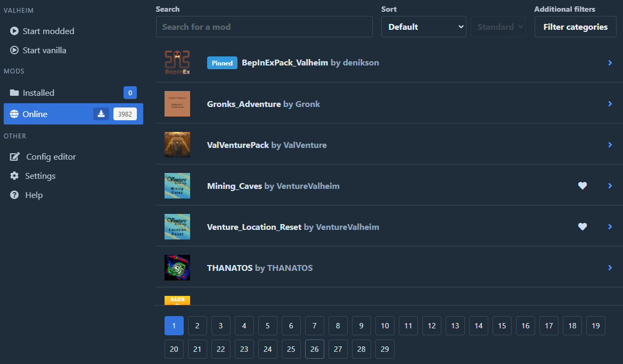Open the Sort dropdown set to Default
The height and width of the screenshot is (364, 623).
coord(423,27)
